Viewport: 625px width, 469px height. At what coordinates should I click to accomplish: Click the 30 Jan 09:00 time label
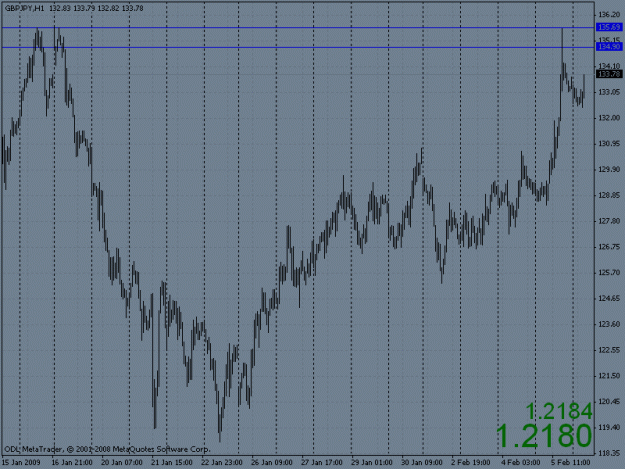(421, 462)
